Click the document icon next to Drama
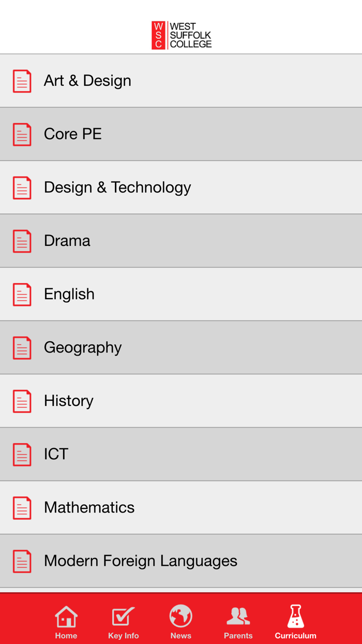This screenshot has height=644, width=362. (22, 241)
